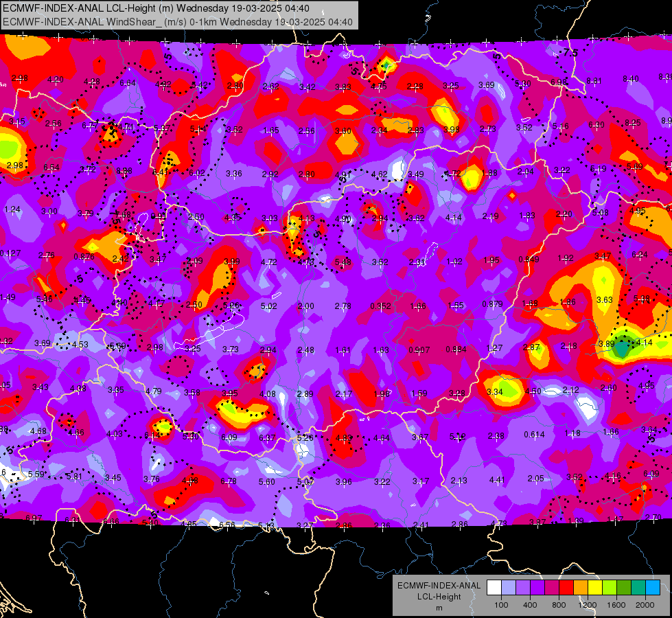Click the wind shear value 2.48
Screen dimensions: 672x618
coord(306,350)
